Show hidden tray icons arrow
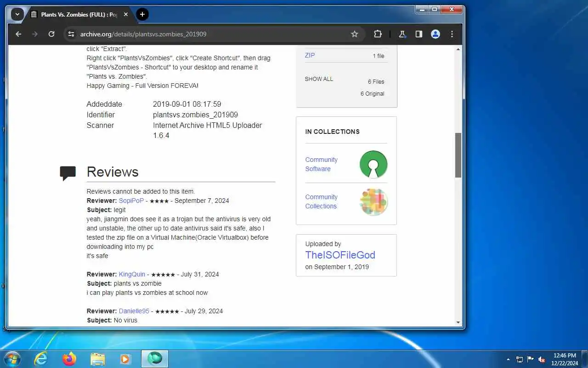Screen dimensions: 588x368 508,359
